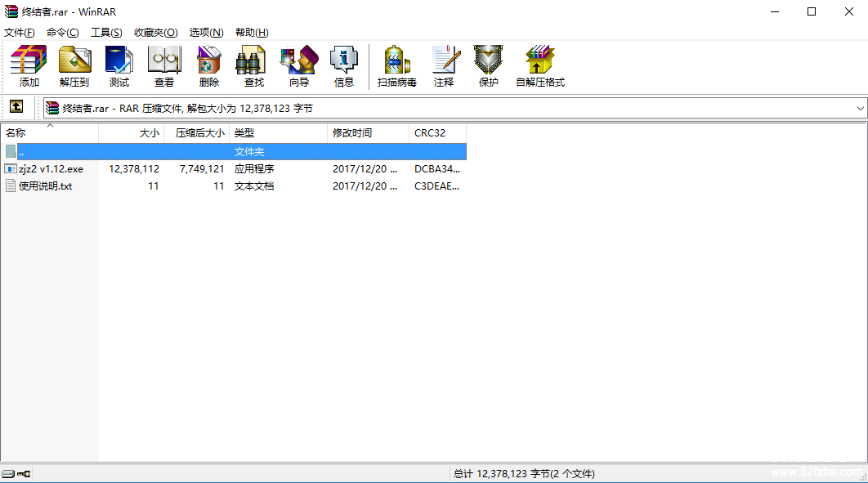This screenshot has height=483, width=868.
Task: Click the 删除 (Delete) toolbar icon
Action: pos(208,66)
